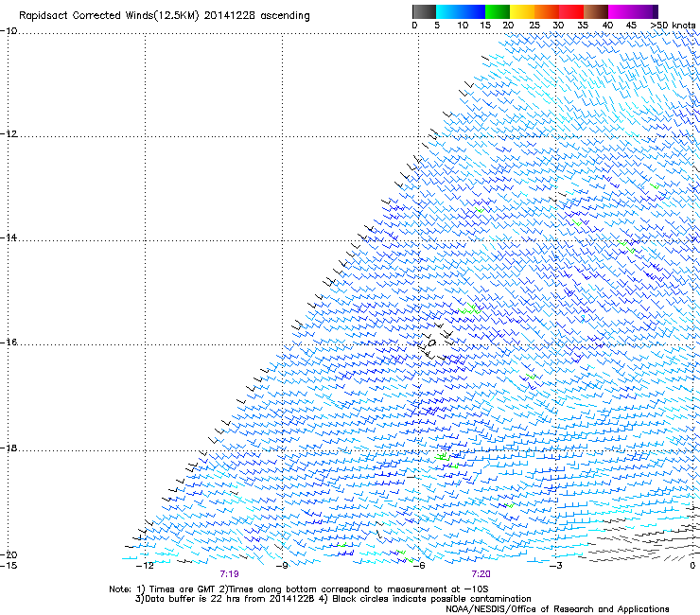Click the note text 'Times are GMT'
This screenshot has height=615, width=700.
click(x=183, y=589)
